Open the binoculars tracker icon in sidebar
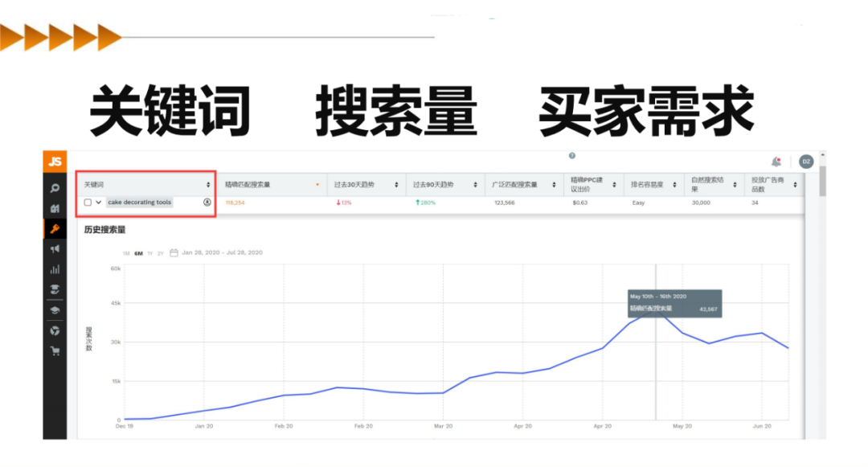Screen dimensions: 868x467 click(x=55, y=209)
